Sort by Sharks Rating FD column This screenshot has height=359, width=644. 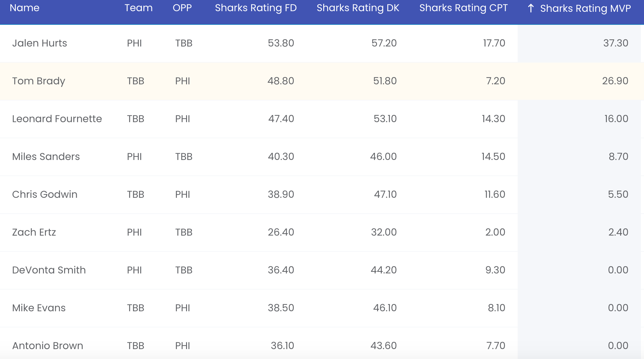(x=256, y=8)
